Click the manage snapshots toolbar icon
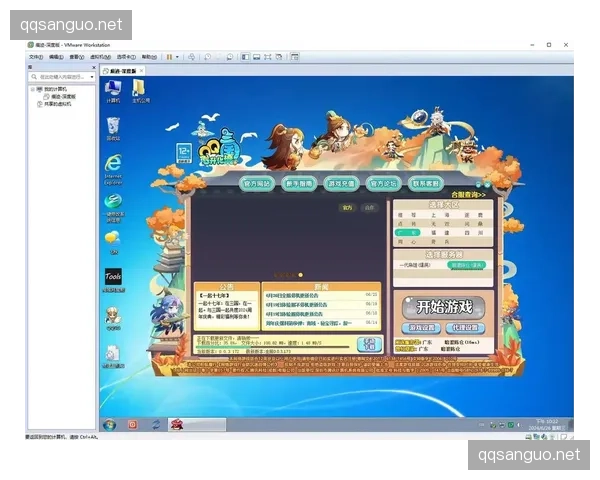This screenshot has height=480, width=600. pyautogui.click(x=230, y=57)
